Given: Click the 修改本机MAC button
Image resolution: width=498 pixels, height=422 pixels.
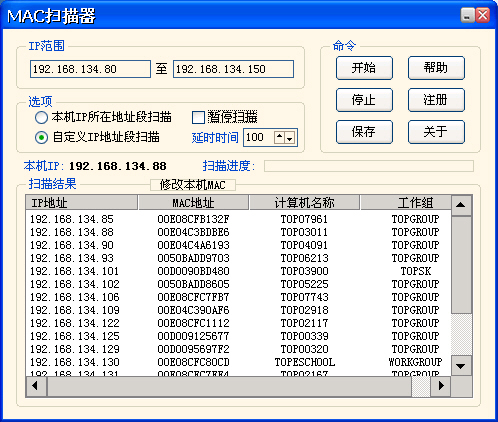Looking at the screenshot, I should (x=193, y=185).
